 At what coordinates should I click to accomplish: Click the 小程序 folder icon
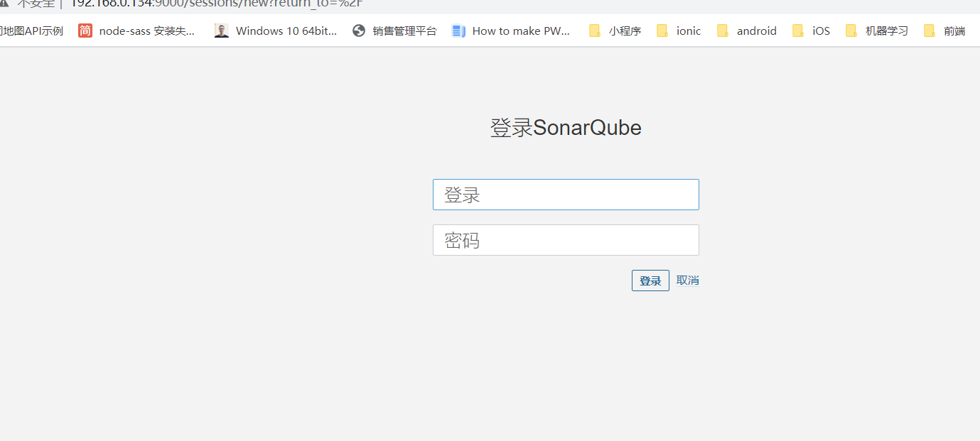(x=595, y=31)
